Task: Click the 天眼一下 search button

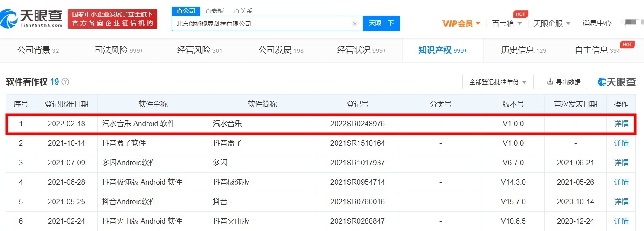Action: coord(381,23)
